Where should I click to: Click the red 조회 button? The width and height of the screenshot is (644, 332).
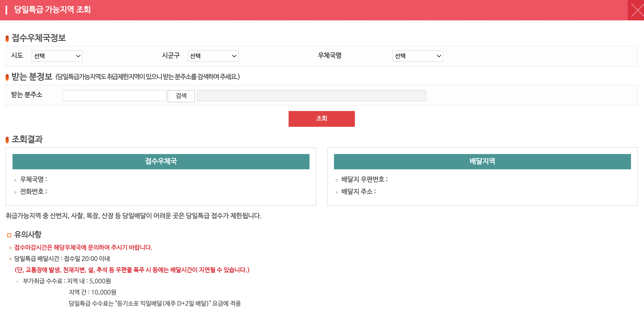click(x=321, y=119)
